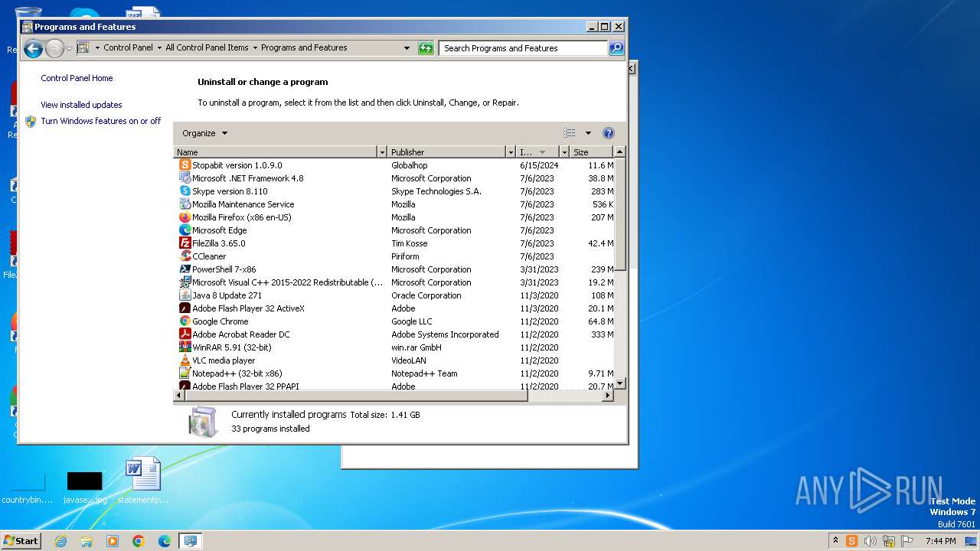Click the Microsoft Edge program icon in list
Image resolution: width=980 pixels, height=551 pixels.
point(185,230)
